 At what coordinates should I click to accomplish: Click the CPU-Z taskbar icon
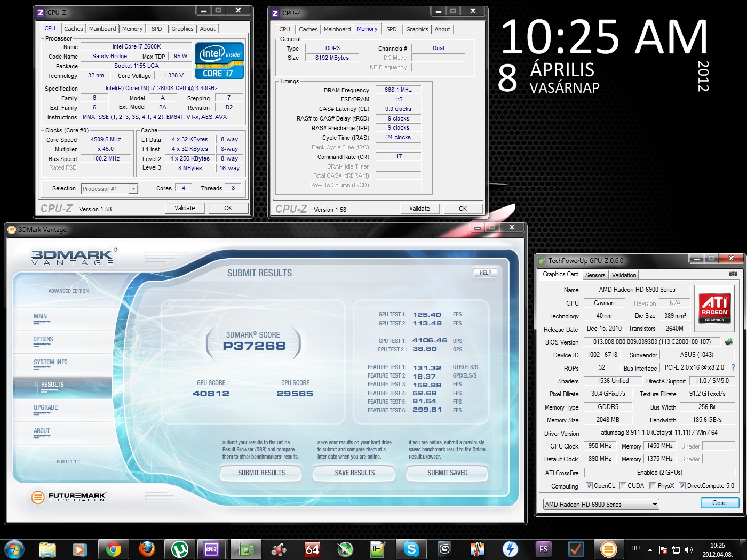(x=212, y=549)
